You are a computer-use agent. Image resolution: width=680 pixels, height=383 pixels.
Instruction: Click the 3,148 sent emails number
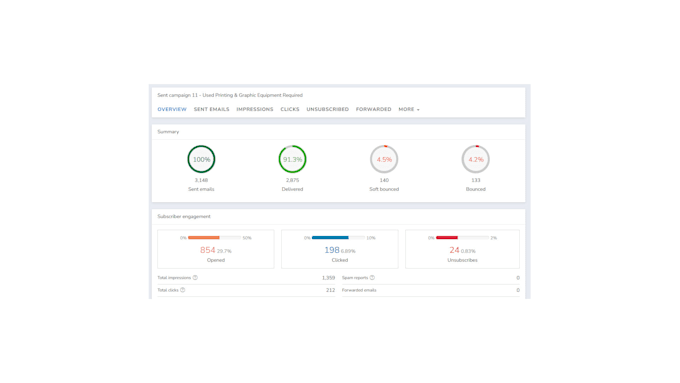(x=201, y=180)
